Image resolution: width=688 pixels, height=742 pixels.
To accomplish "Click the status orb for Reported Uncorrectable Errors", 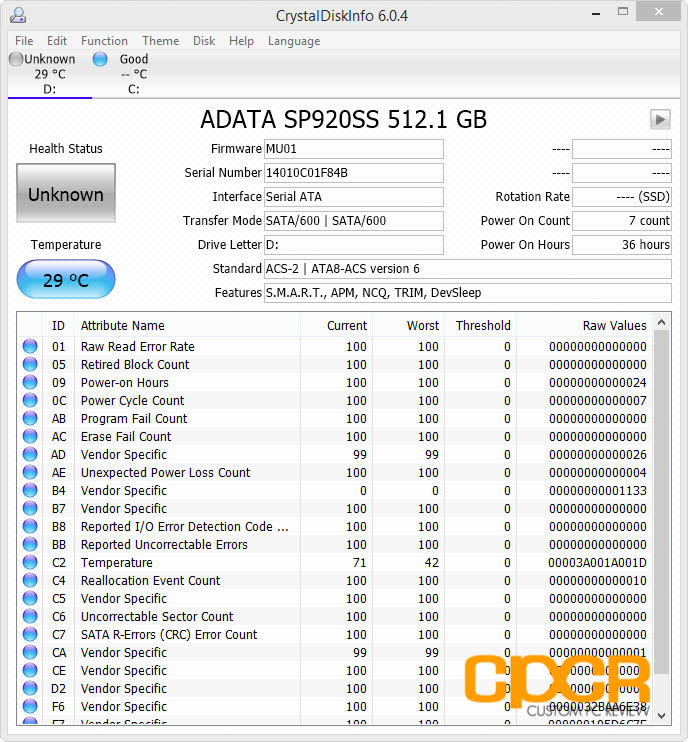I will coord(30,544).
